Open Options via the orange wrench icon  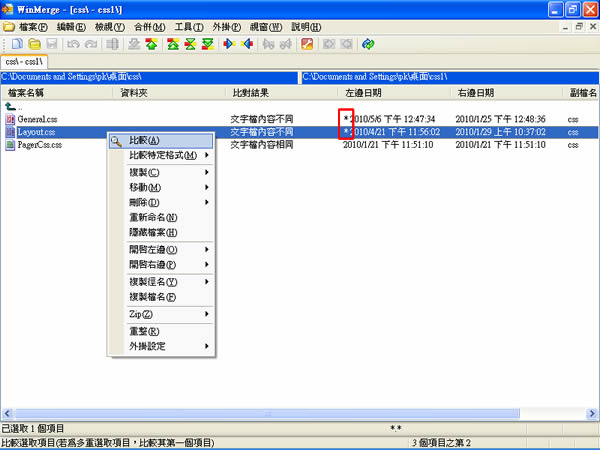click(x=307, y=44)
